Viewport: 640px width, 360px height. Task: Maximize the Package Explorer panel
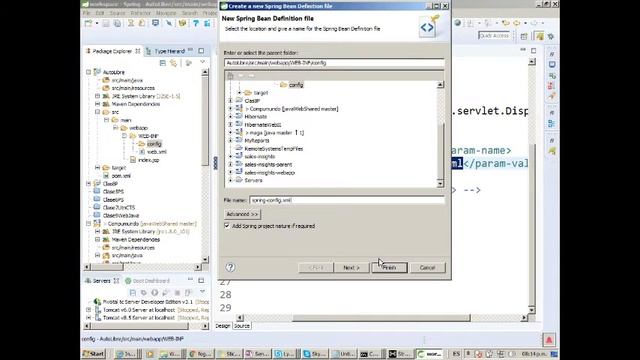click(x=201, y=51)
